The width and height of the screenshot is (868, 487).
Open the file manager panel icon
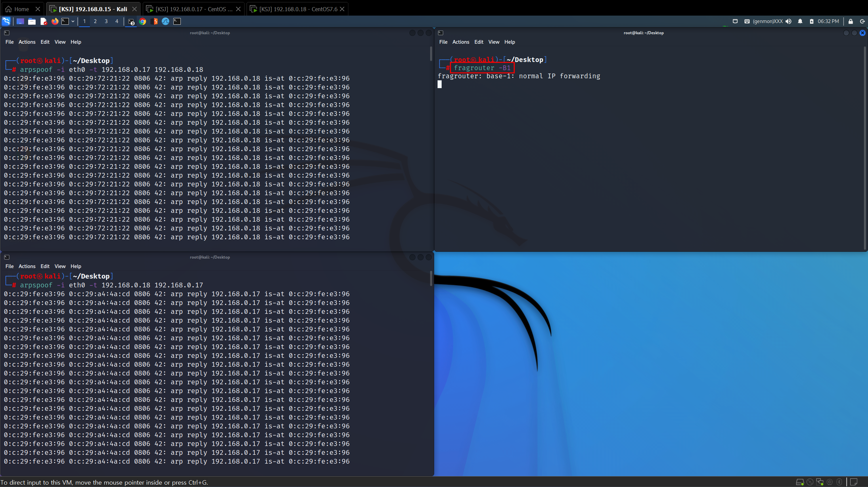coord(32,21)
